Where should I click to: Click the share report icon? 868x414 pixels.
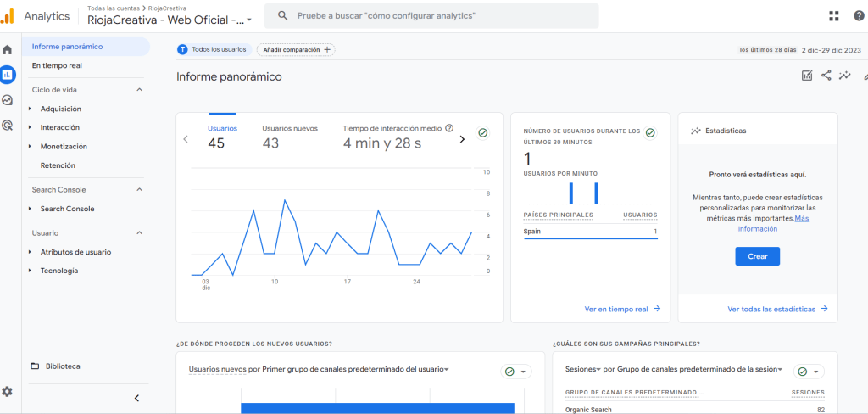coord(826,76)
